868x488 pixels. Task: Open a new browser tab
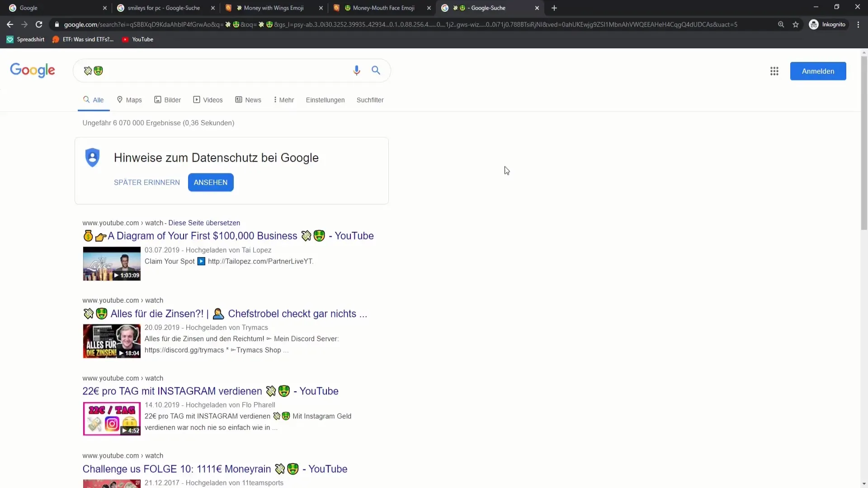click(x=554, y=8)
